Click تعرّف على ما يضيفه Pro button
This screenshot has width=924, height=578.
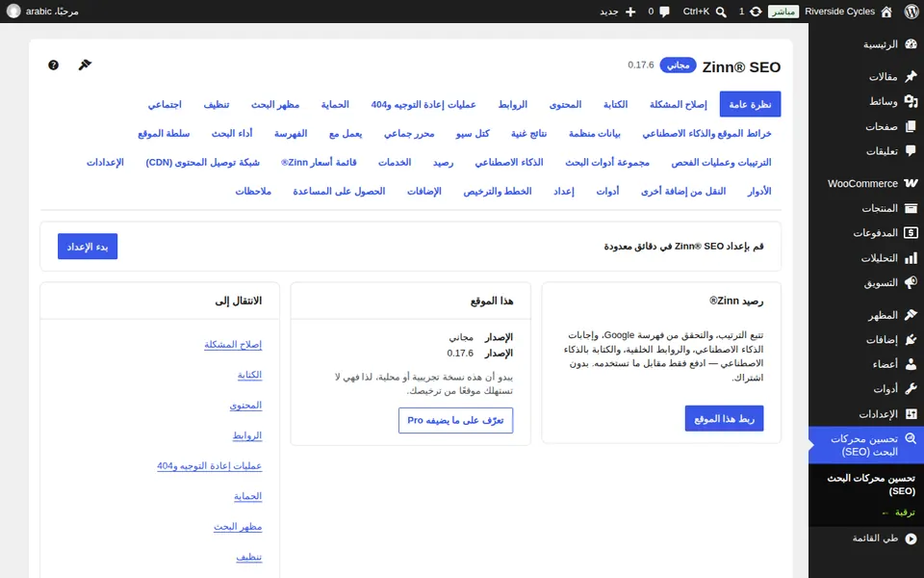point(455,421)
